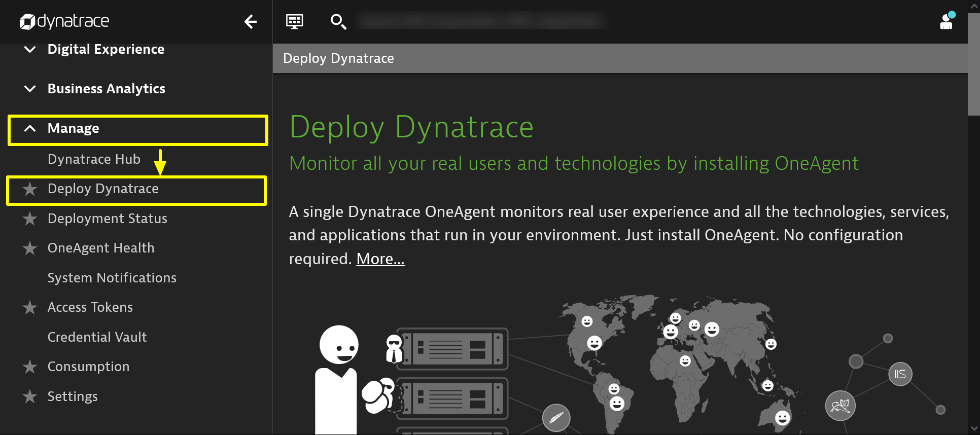
Task: Click the feather Apache technology icon
Action: (x=556, y=418)
